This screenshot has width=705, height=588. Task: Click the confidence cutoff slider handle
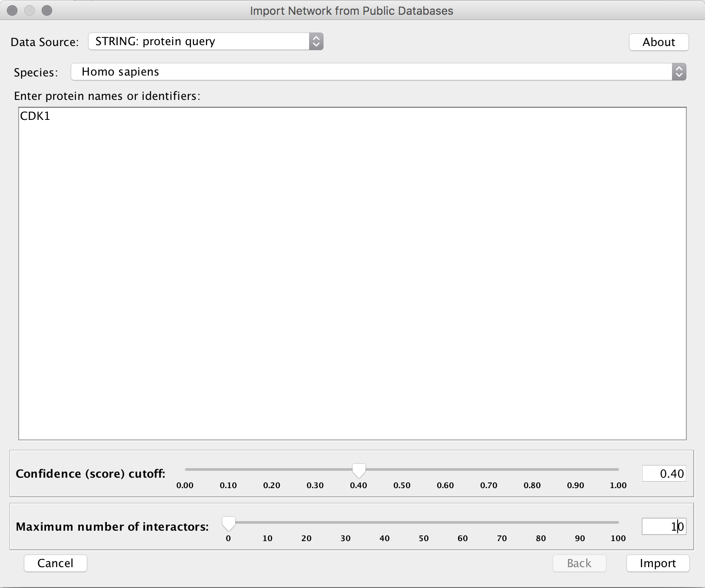tap(359, 470)
